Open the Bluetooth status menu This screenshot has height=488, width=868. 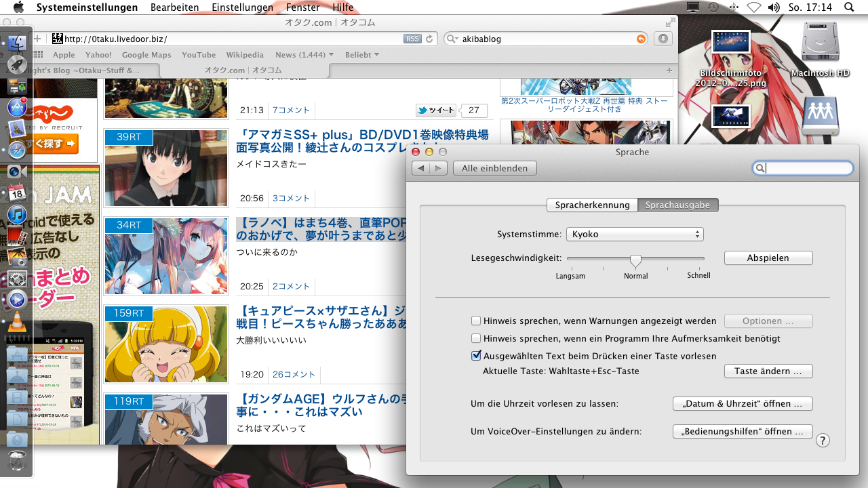click(x=733, y=7)
